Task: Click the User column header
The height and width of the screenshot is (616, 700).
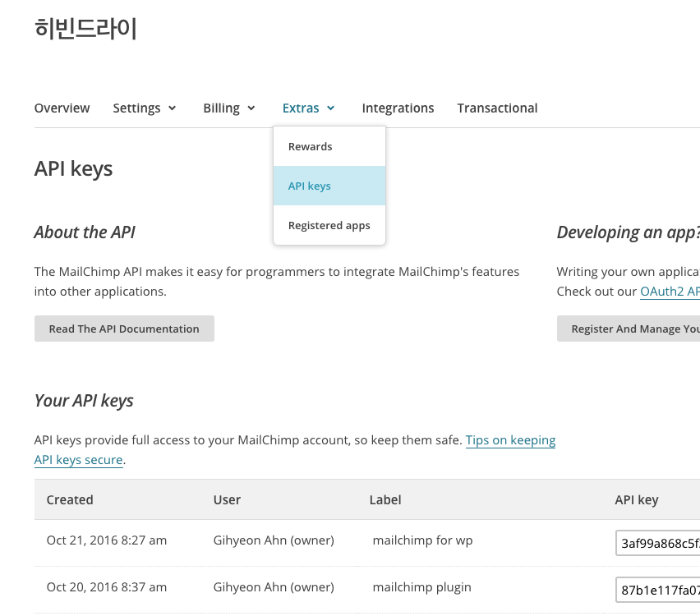Action: [x=227, y=499]
